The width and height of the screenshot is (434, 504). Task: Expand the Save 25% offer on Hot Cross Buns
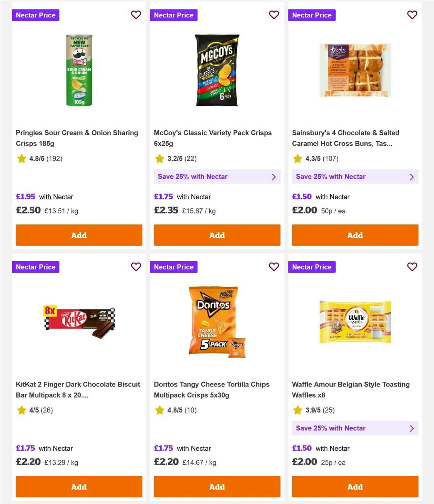pos(355,177)
